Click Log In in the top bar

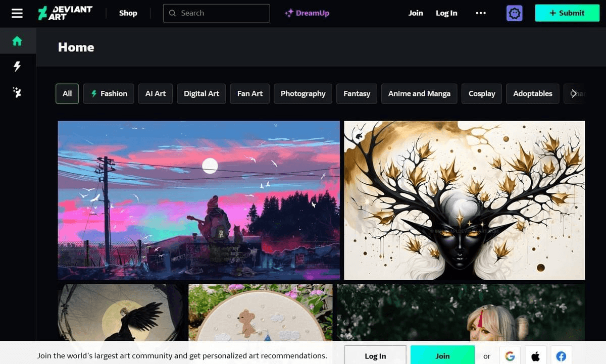(x=446, y=13)
